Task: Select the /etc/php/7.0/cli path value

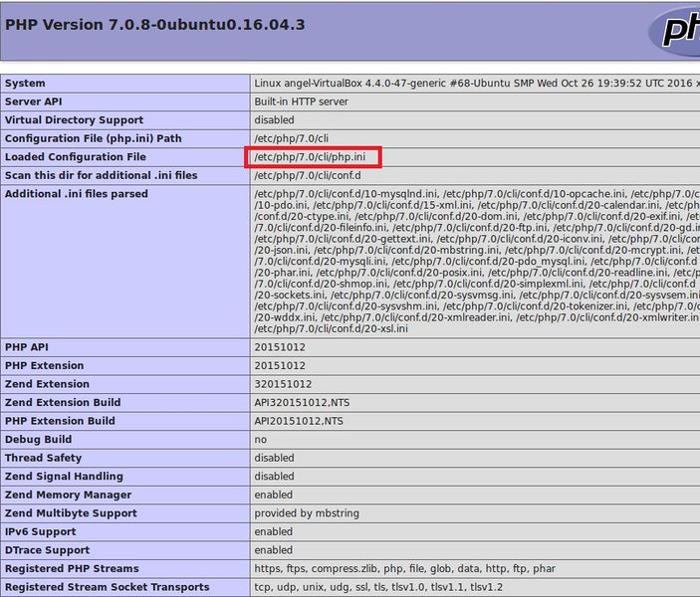Action: [x=292, y=138]
